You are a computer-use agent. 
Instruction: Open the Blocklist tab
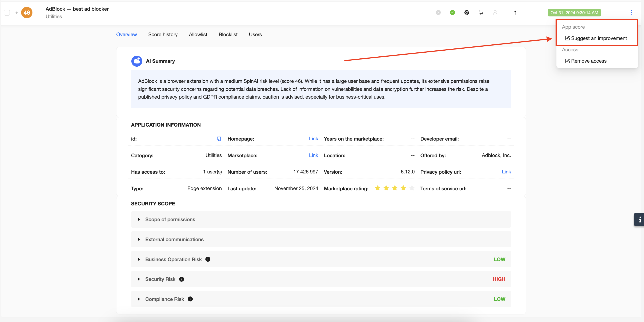point(228,34)
